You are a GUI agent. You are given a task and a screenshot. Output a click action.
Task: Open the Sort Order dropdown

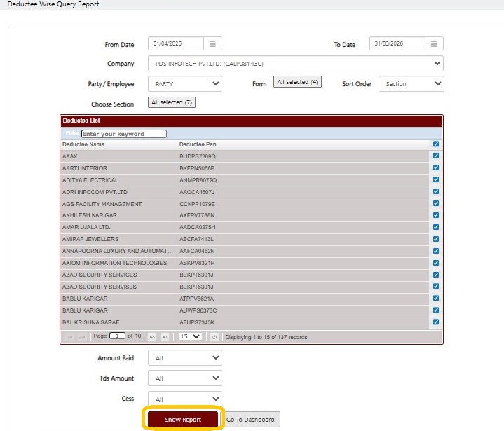pyautogui.click(x=411, y=84)
